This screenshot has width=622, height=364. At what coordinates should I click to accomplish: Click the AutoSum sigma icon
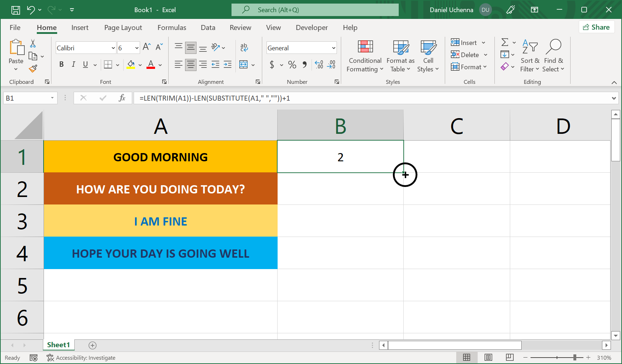[505, 42]
